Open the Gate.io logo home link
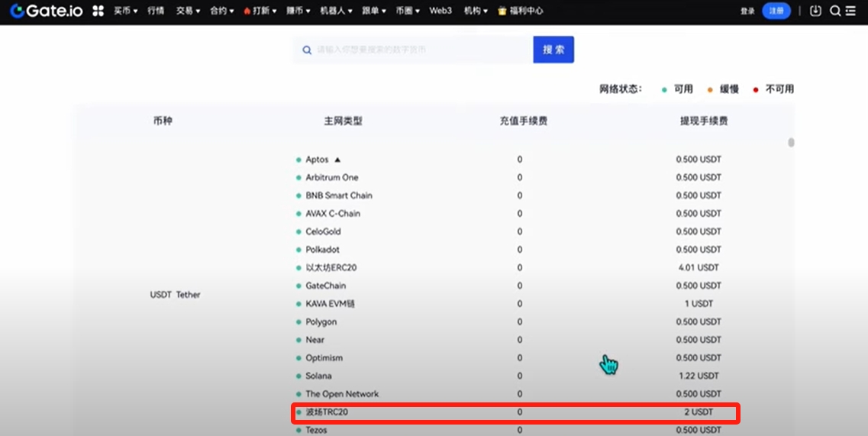The height and width of the screenshot is (436, 868). pos(47,11)
